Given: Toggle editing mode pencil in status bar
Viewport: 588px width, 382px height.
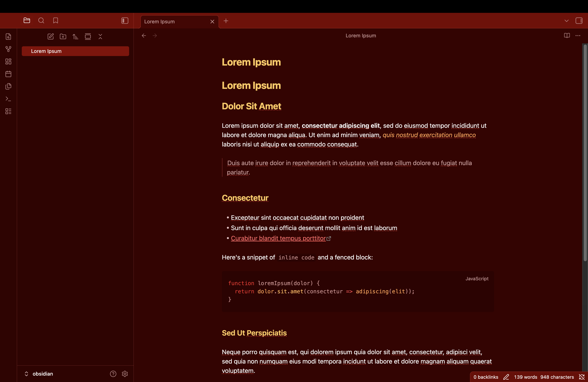Looking at the screenshot, I should pyautogui.click(x=506, y=377).
